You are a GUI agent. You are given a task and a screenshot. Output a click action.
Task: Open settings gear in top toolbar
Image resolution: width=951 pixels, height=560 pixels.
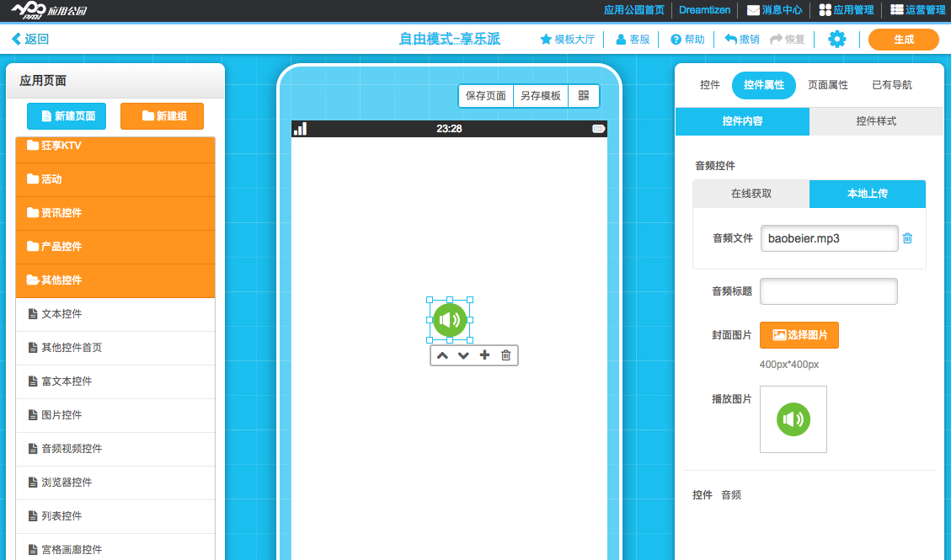836,40
